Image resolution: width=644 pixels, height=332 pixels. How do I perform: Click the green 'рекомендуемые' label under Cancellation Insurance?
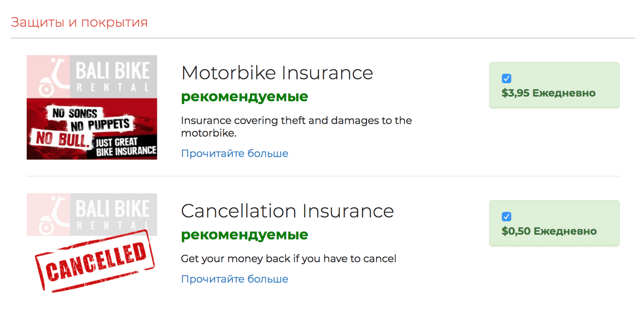pos(244,234)
